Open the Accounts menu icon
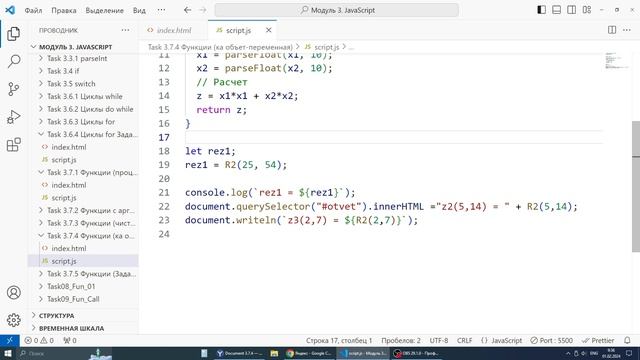The image size is (640, 360). click(x=13, y=292)
